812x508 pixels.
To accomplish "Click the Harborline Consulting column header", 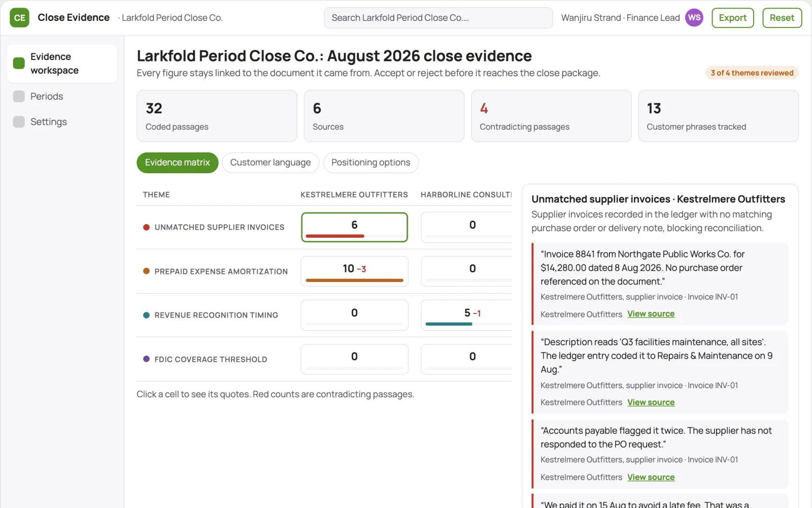I will coord(466,195).
